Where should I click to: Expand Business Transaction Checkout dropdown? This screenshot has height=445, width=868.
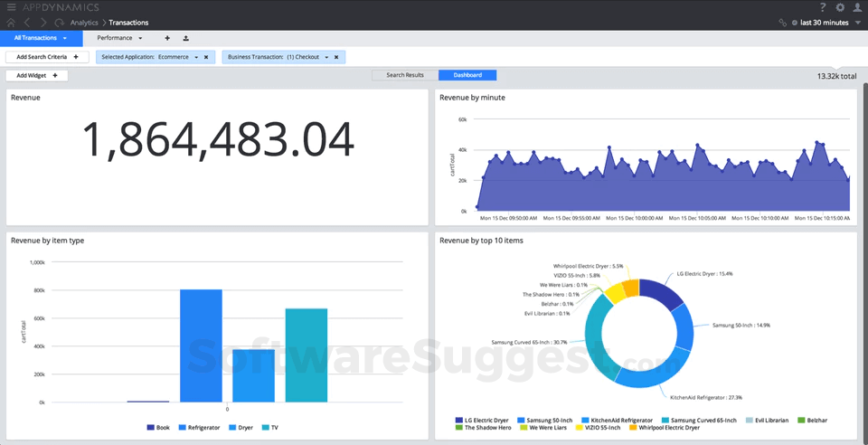point(326,57)
